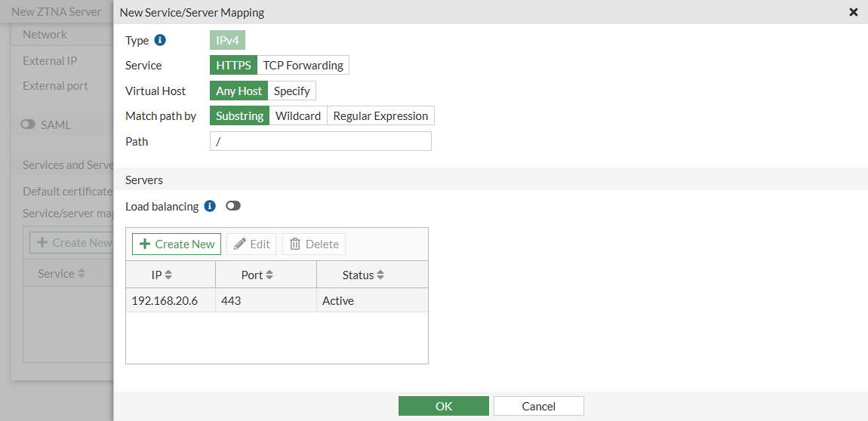Click the Create New server button
This screenshot has width=868, height=421.
click(177, 244)
